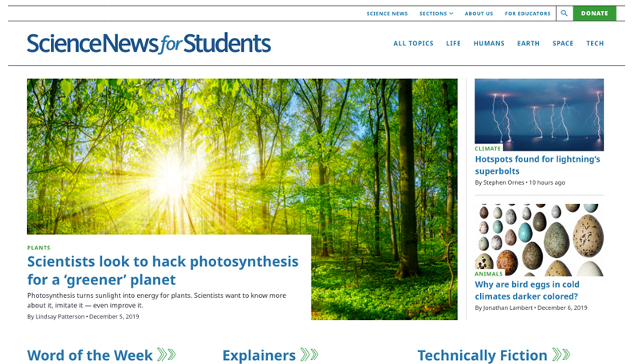Select All Topics in main navigation
This screenshot has width=638, height=364.
(x=413, y=44)
